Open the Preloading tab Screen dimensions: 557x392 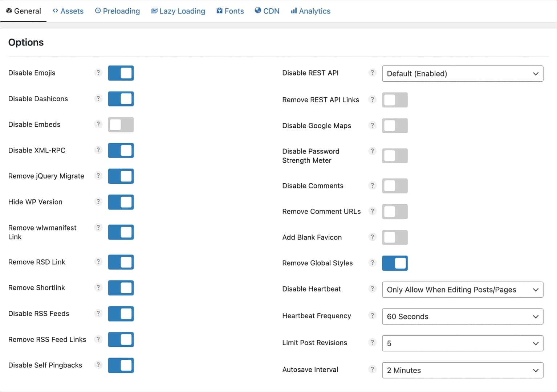pyautogui.click(x=117, y=11)
